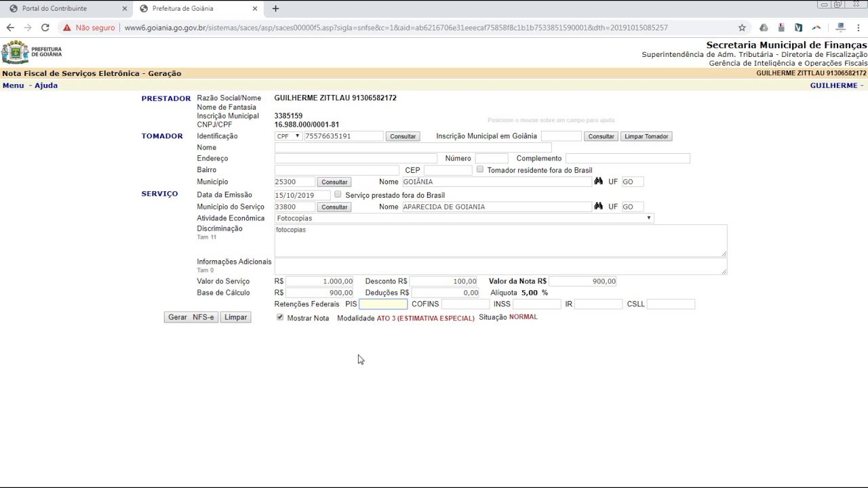
Task: Click the 'ATO 3 (ESTIMATIVA ESPECIAL)' text
Action: click(426, 318)
